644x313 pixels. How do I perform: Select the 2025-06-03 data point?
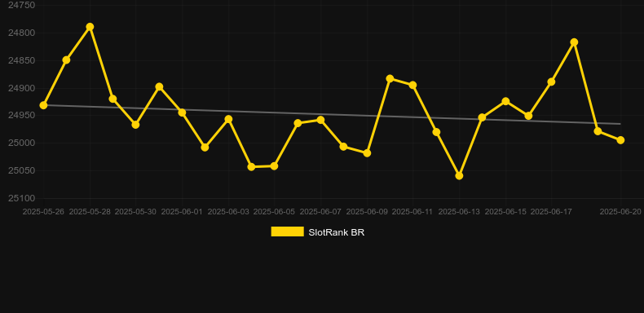coord(228,120)
